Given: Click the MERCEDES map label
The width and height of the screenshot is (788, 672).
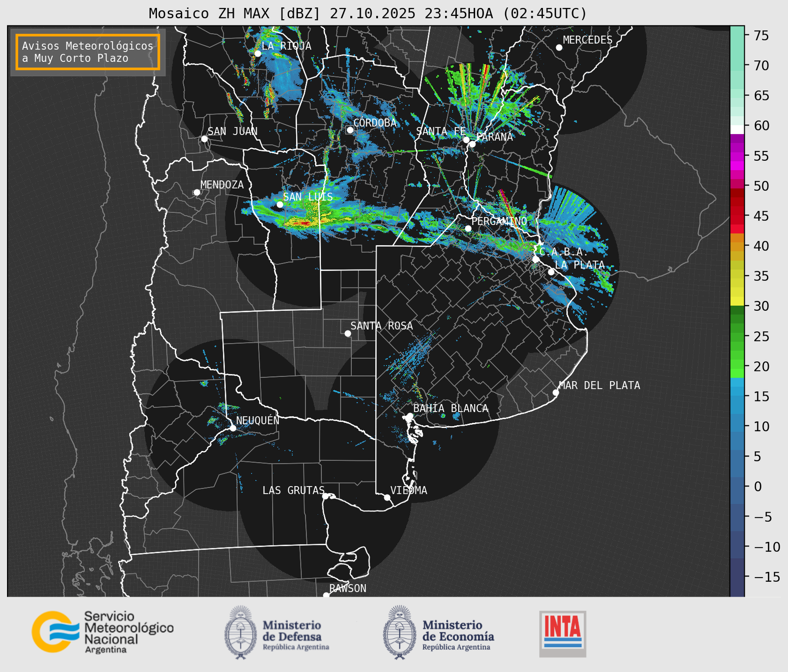Looking at the screenshot, I should click(x=588, y=40).
